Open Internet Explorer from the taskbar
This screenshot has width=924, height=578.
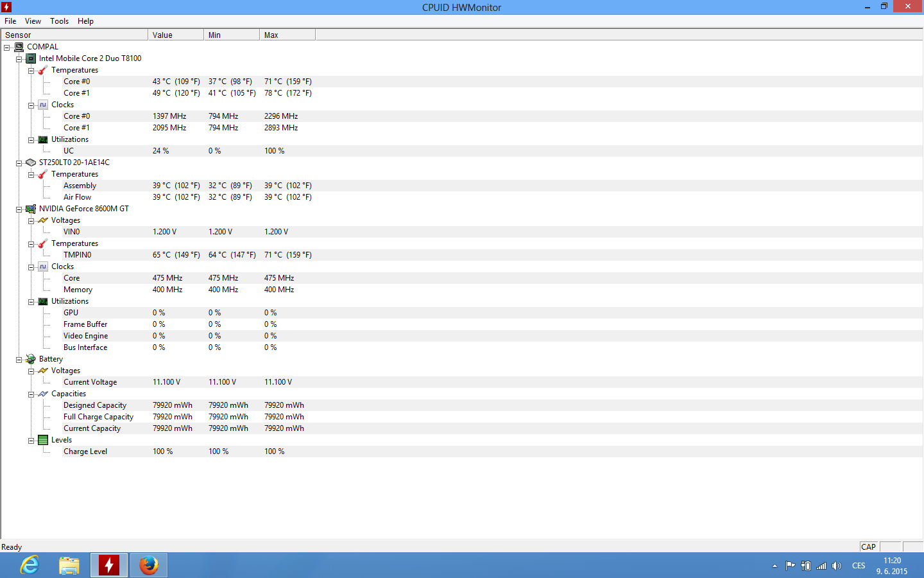30,565
